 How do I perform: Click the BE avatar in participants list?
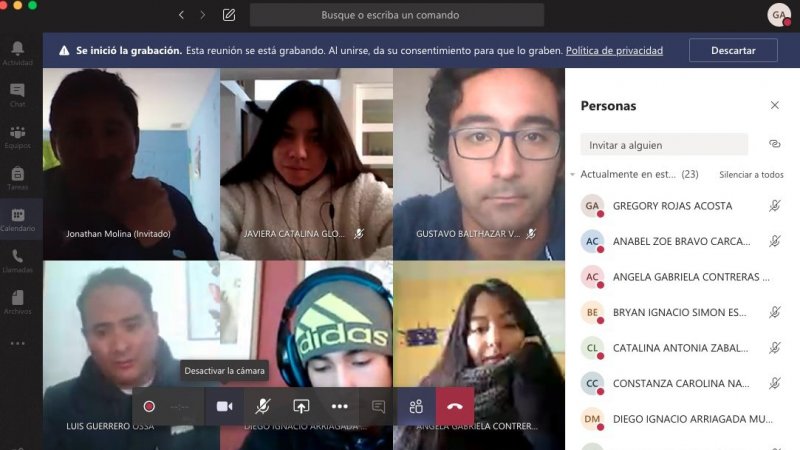pos(592,312)
